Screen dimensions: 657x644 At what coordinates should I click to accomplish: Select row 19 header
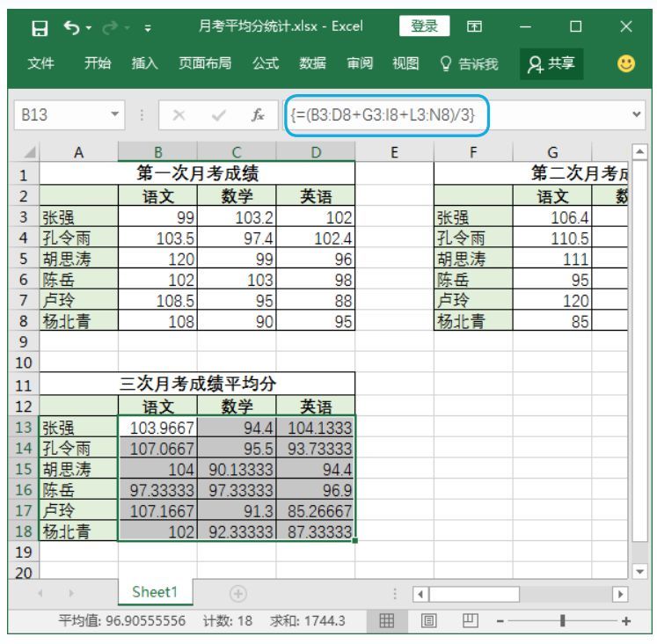coord(24,552)
